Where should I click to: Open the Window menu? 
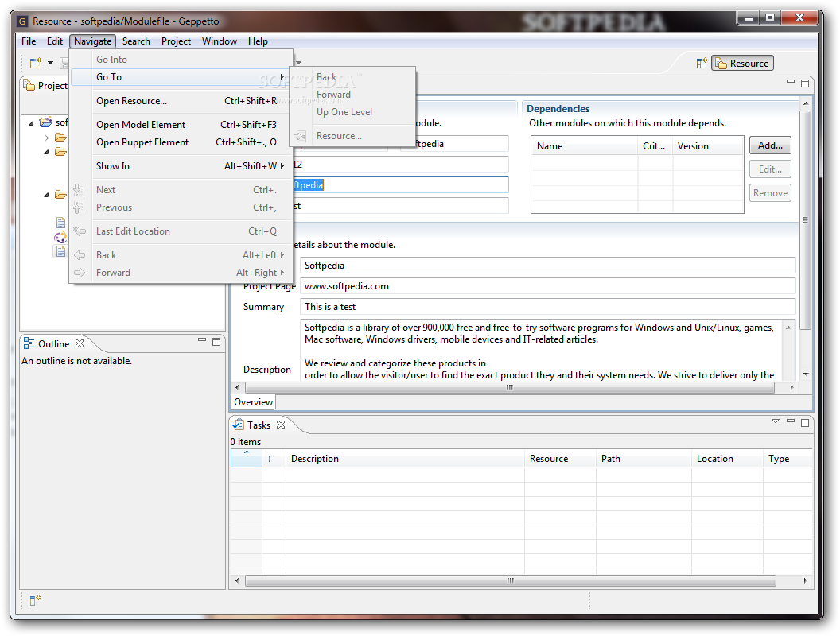pos(219,41)
